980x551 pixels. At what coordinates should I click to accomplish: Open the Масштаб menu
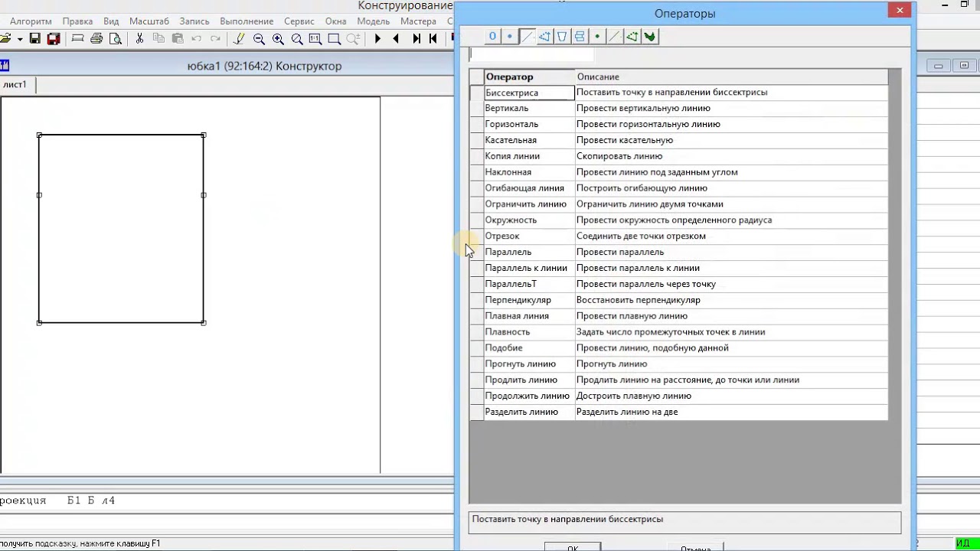click(x=149, y=21)
